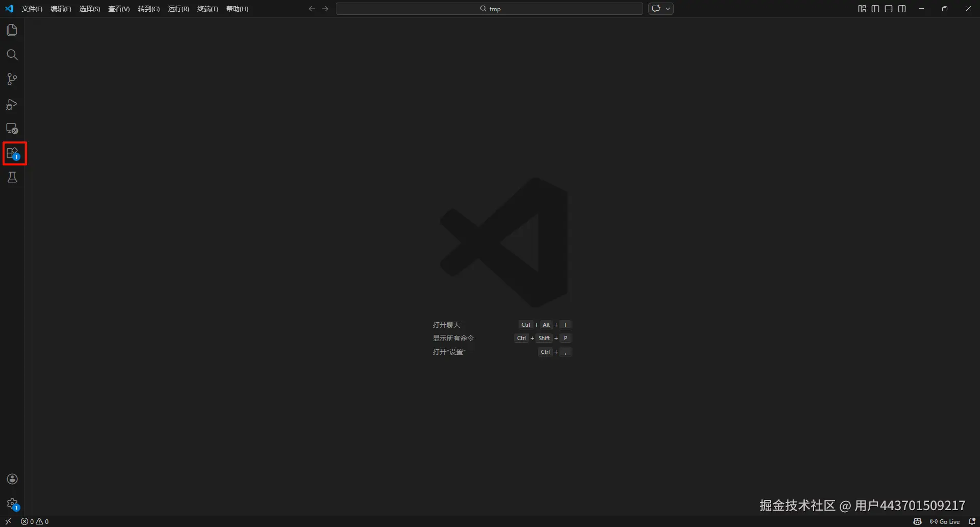Open the 转到(G) menu
The image size is (980, 527).
(x=149, y=9)
